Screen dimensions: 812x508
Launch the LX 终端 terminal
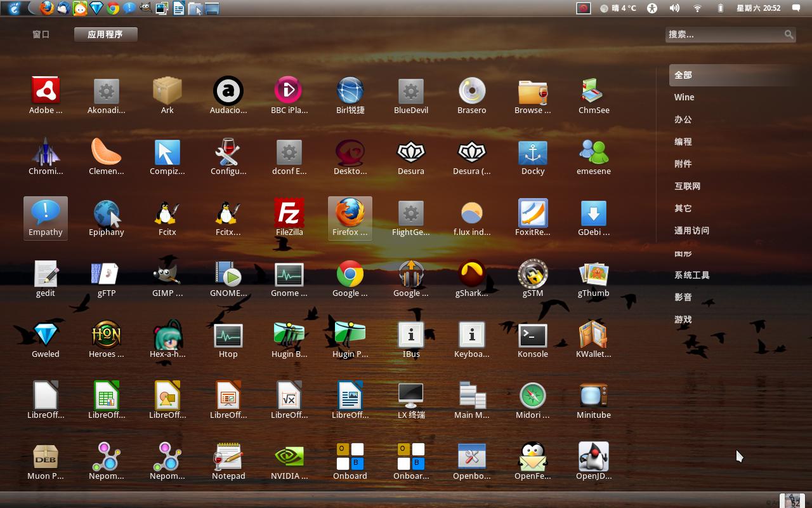click(x=411, y=396)
